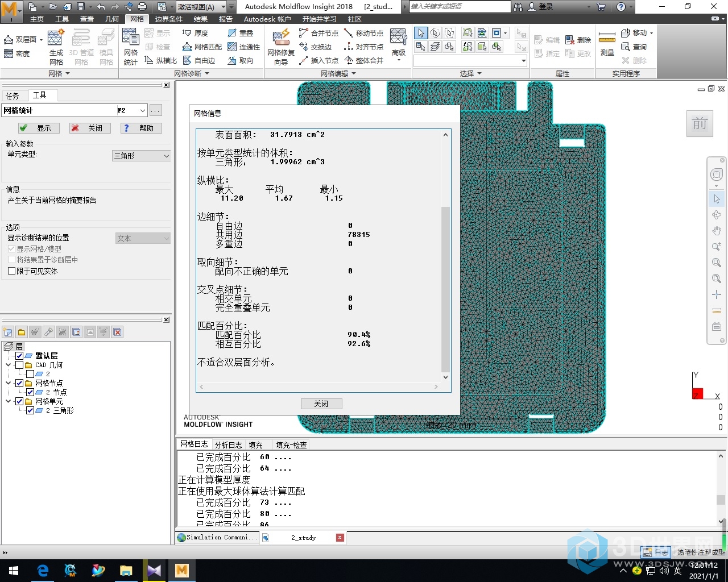Screen dimensions: 728x582
Task: Expand the 网格诊断 ribbon group arrow
Action: [x=206, y=73]
